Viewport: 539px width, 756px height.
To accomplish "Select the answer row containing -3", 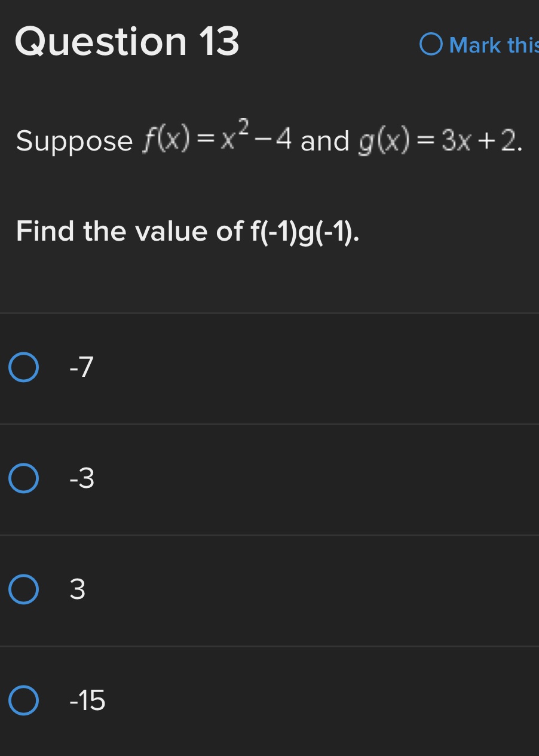I will (269, 478).
